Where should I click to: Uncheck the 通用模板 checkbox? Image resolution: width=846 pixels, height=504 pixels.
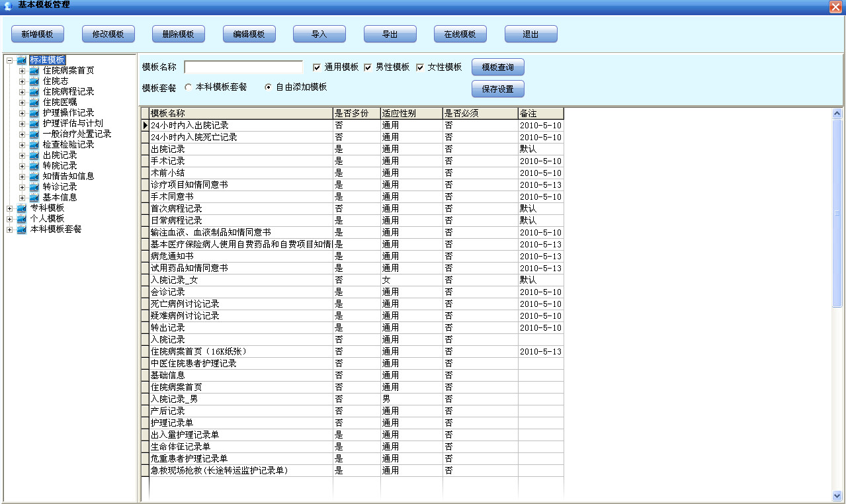click(316, 66)
